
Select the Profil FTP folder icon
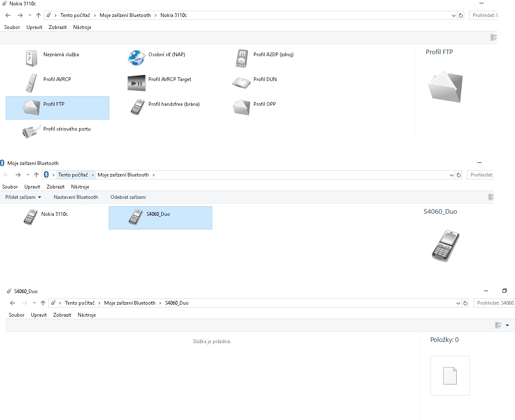(31, 107)
